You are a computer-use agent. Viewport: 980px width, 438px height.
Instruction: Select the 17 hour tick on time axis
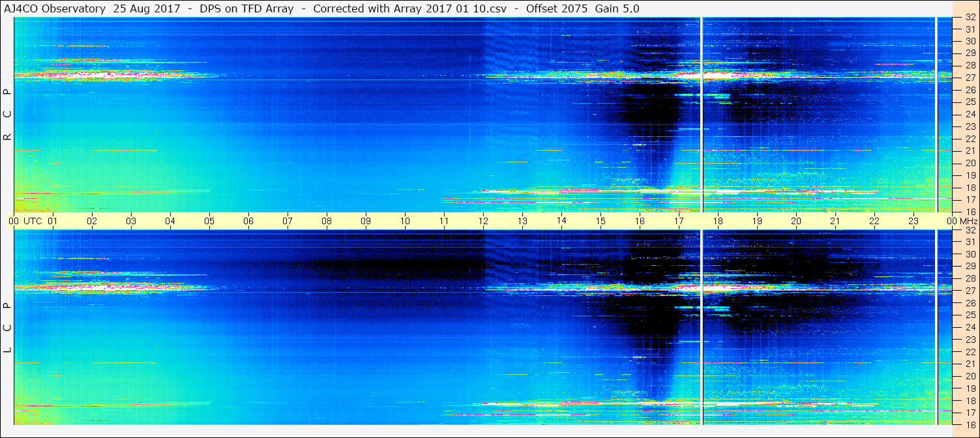679,221
